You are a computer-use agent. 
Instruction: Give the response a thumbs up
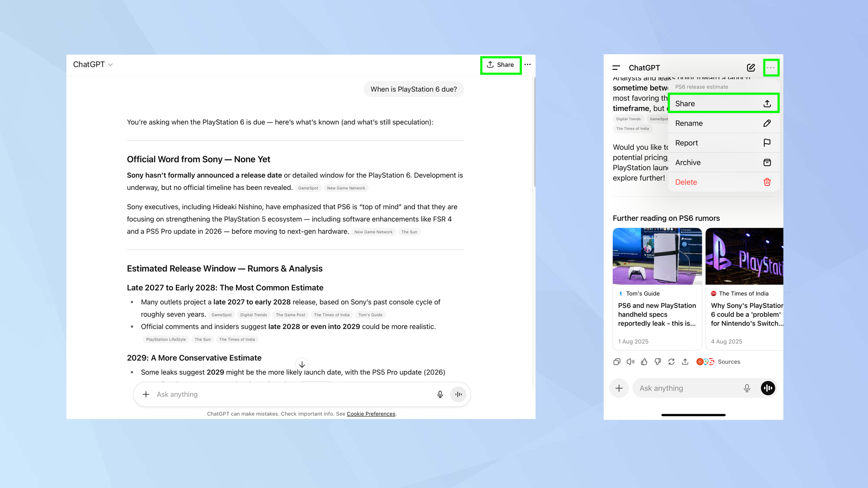tap(644, 361)
